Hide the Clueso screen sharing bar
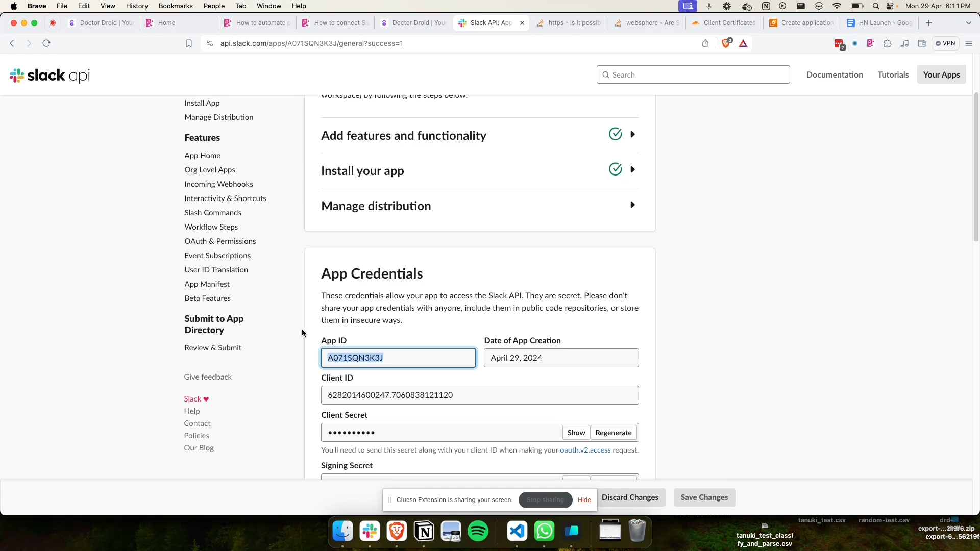 click(584, 500)
